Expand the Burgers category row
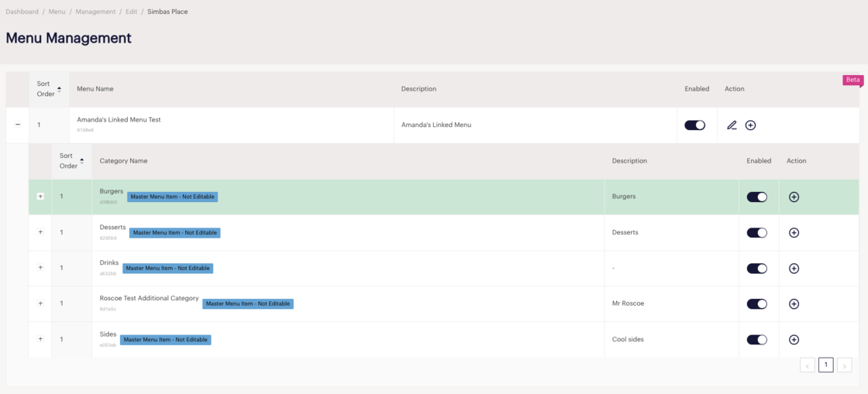The height and width of the screenshot is (394, 868). coord(40,197)
